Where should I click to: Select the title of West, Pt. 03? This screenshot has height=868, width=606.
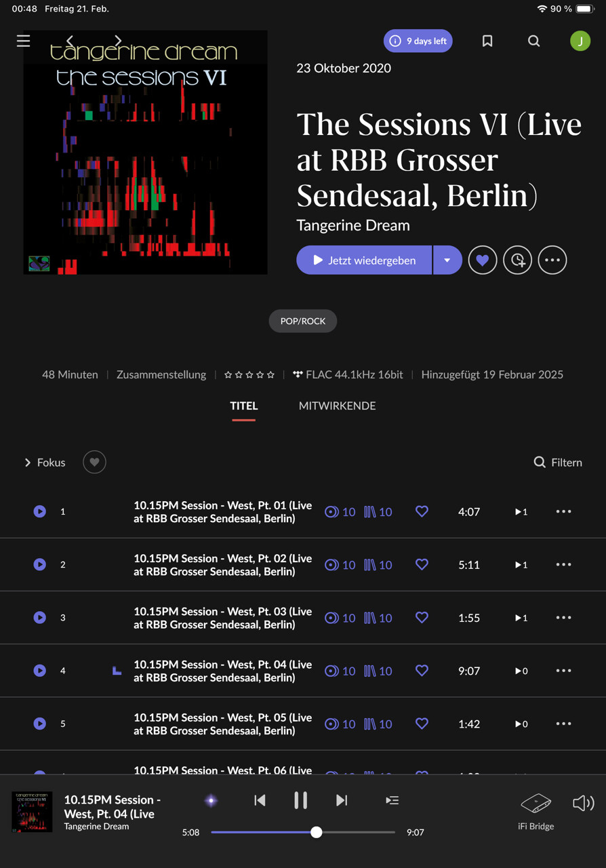(223, 618)
